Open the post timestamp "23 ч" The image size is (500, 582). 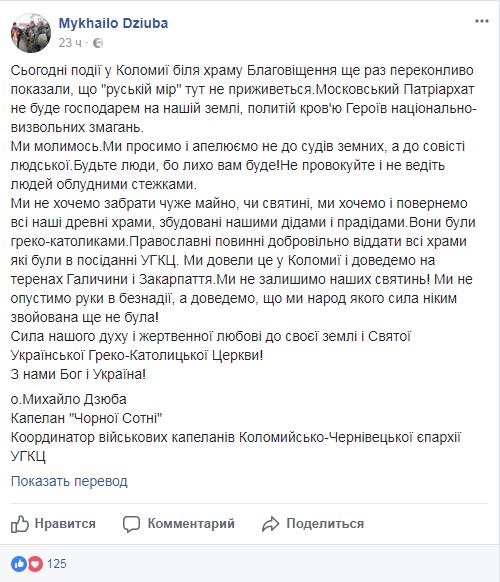(x=70, y=43)
